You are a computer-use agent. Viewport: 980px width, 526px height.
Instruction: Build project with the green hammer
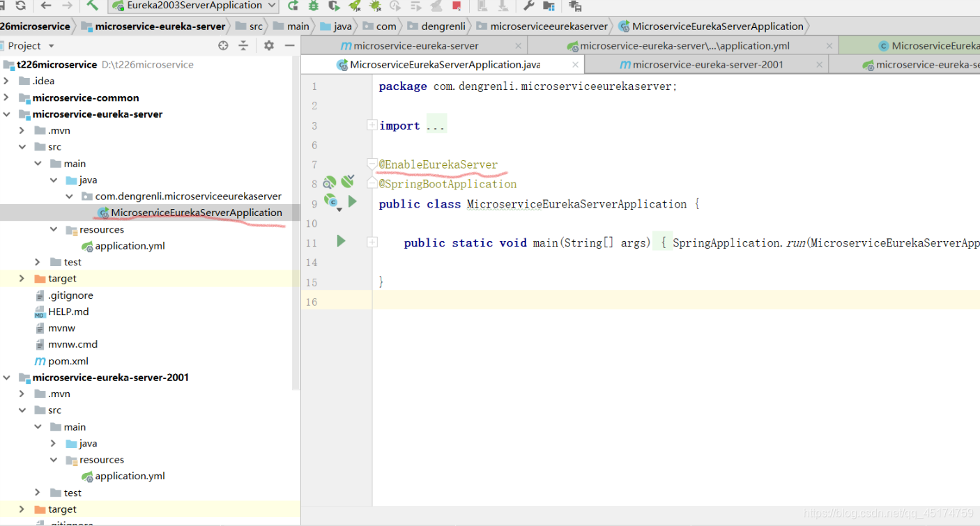point(92,6)
